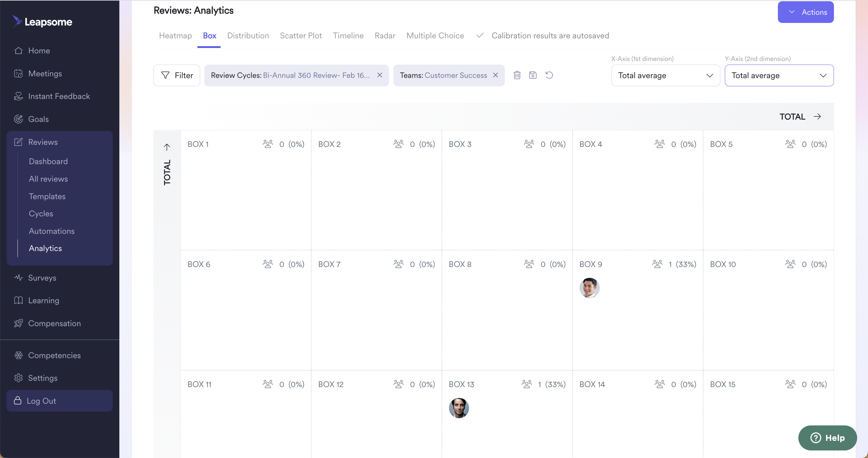The image size is (868, 458).
Task: Switch to the Multiple Choice tab
Action: pyautogui.click(x=435, y=35)
